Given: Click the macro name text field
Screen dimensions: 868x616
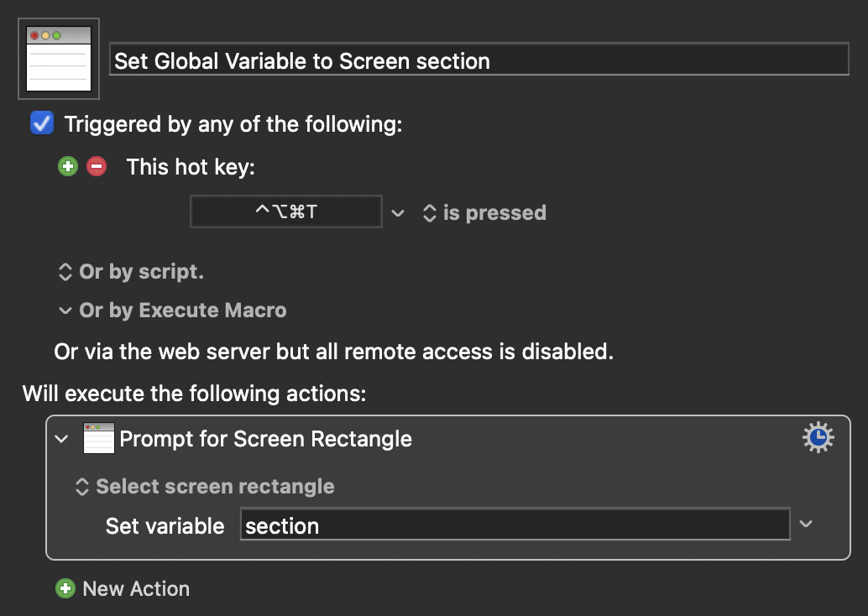Looking at the screenshot, I should tap(478, 60).
